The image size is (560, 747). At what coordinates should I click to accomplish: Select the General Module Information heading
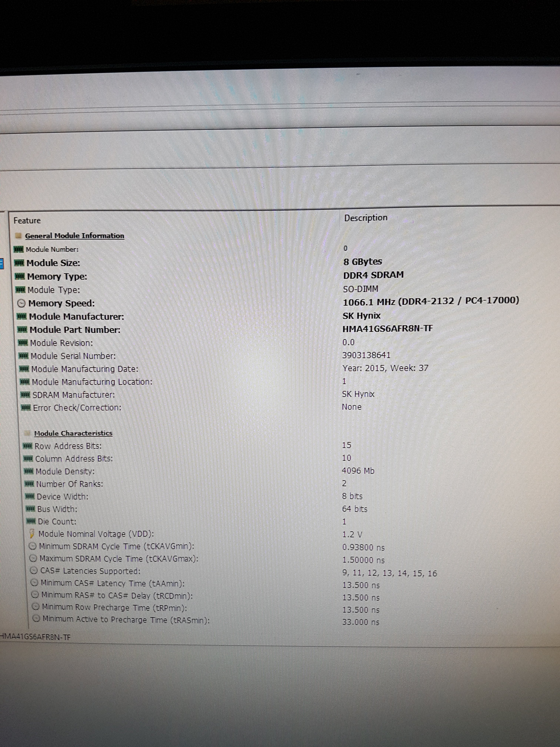coord(75,236)
